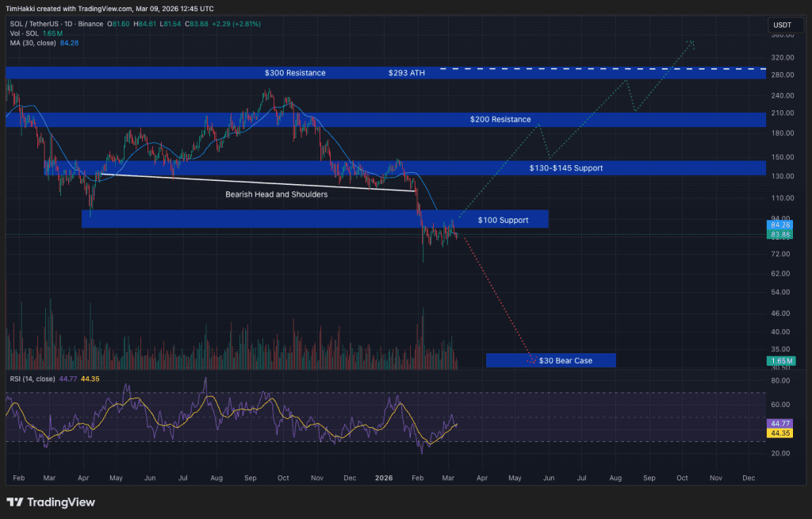Image resolution: width=812 pixels, height=519 pixels.
Task: Select the $300 Resistance zone label
Action: (295, 73)
